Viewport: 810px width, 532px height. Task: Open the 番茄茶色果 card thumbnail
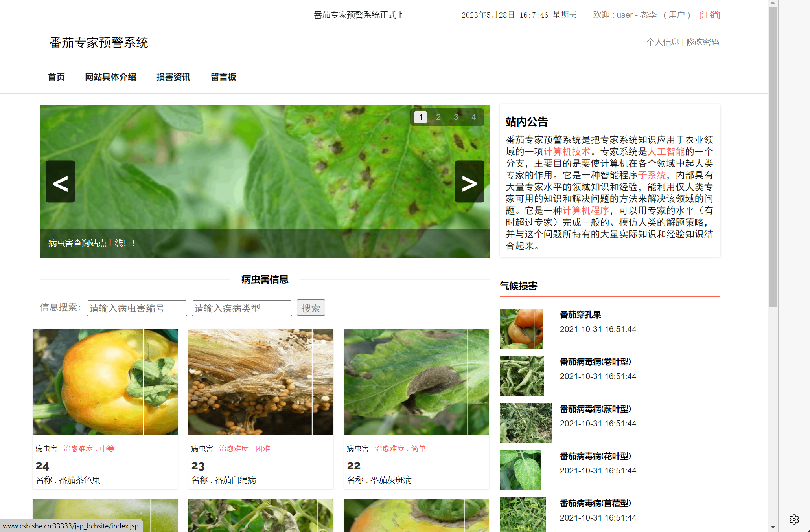pos(105,382)
